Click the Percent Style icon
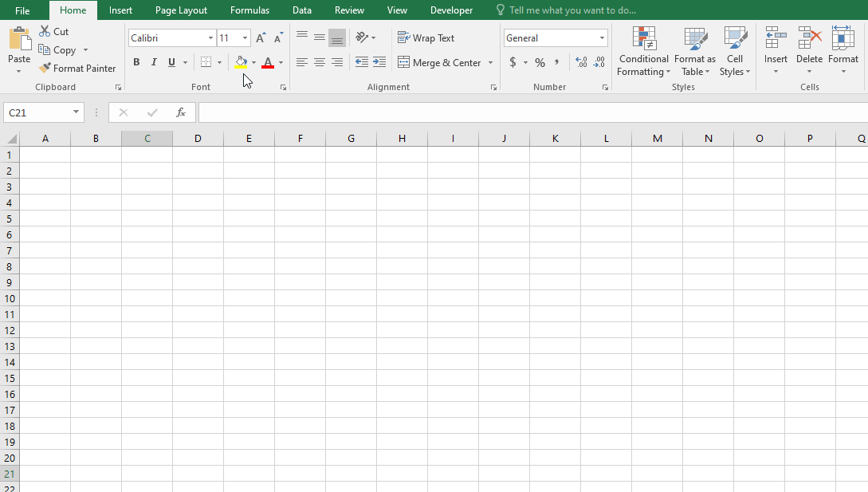The width and height of the screenshot is (868, 492). (540, 62)
